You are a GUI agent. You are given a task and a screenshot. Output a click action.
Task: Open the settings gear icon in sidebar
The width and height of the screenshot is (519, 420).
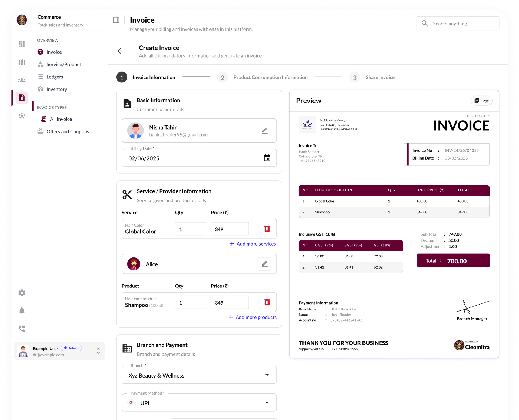click(22, 293)
